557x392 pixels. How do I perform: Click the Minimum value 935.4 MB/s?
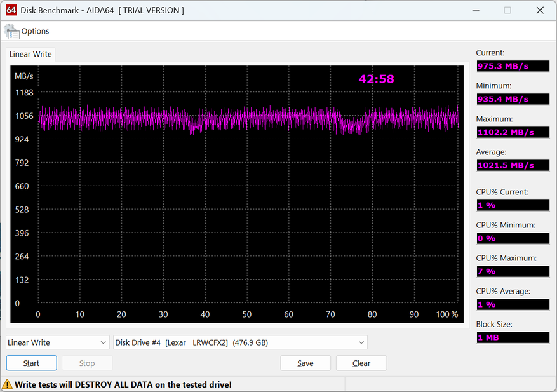513,99
